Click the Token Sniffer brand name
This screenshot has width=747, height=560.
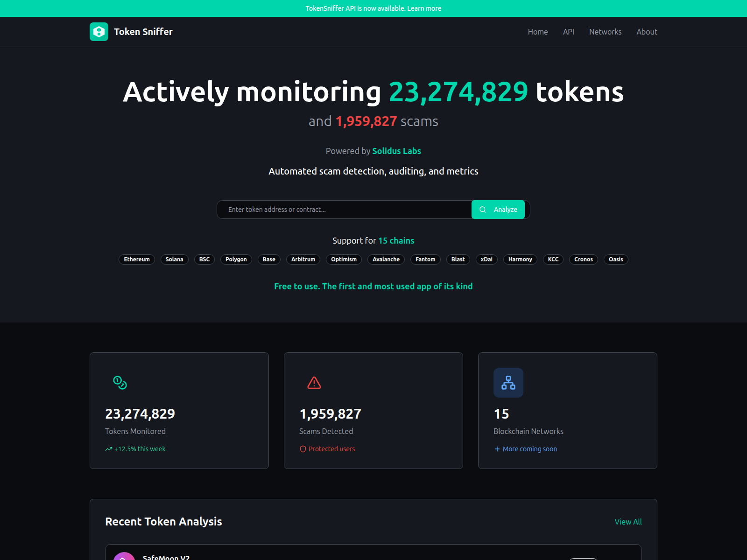click(143, 32)
